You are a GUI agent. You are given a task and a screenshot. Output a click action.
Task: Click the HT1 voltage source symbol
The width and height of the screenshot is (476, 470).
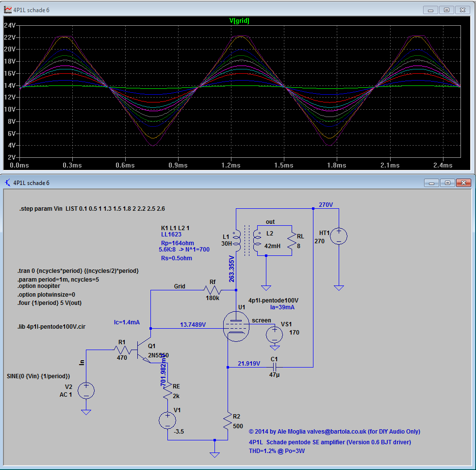click(339, 236)
